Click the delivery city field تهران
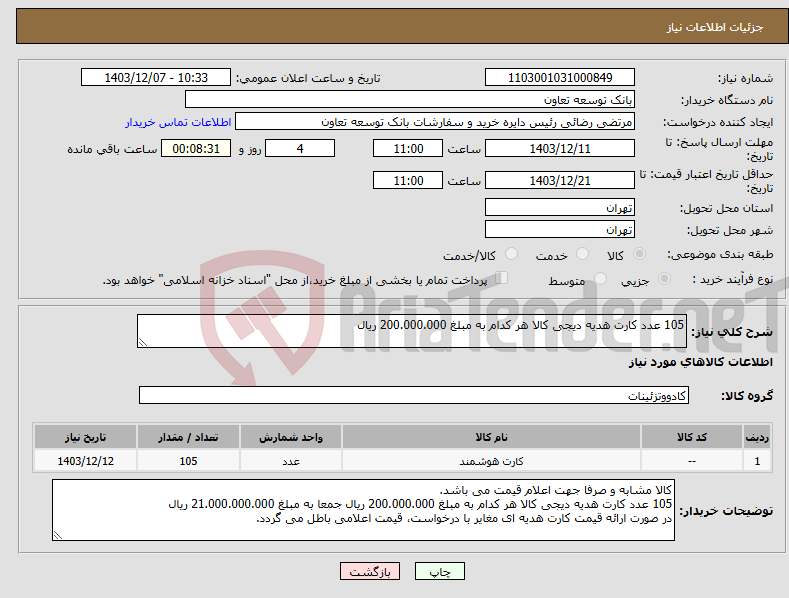 (x=560, y=230)
